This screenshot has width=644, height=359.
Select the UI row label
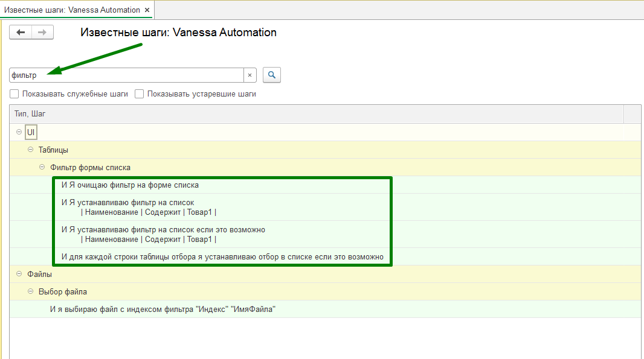point(31,132)
